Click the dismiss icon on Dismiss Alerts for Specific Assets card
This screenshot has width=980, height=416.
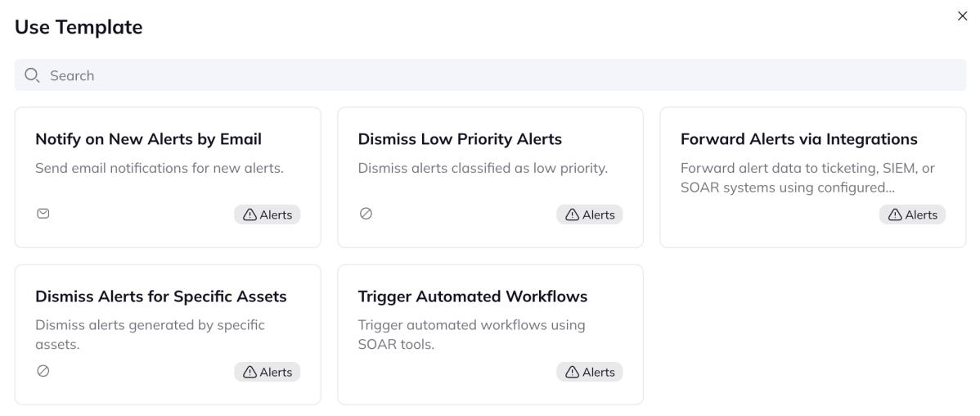(43, 371)
